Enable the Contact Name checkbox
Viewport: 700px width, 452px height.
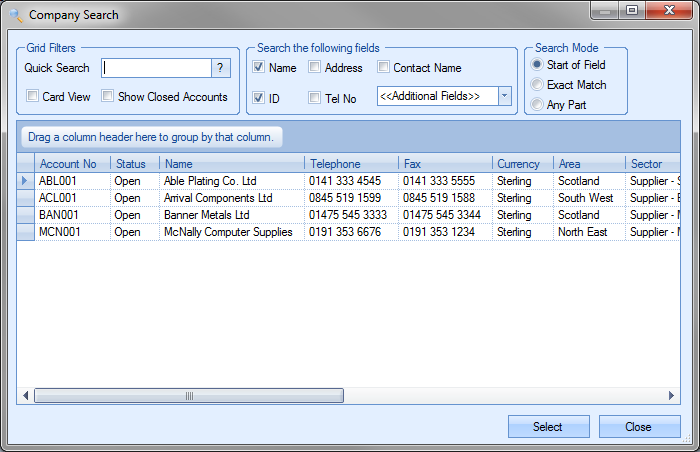pos(384,68)
